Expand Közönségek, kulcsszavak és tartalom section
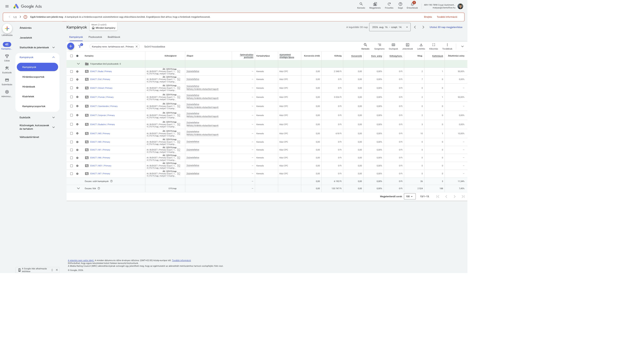Viewport: 623px width, 364px height. 53,127
